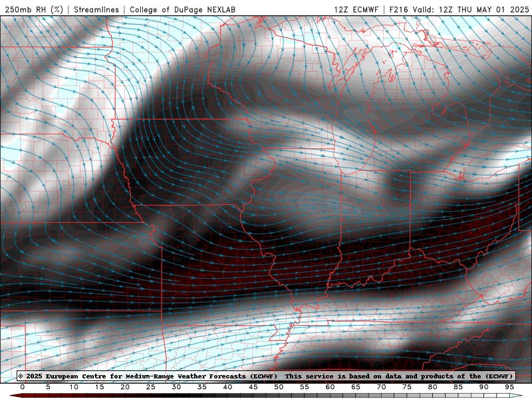The width and height of the screenshot is (532, 399).
Task: Click the 50 label on RH legend
Action: coord(279,387)
